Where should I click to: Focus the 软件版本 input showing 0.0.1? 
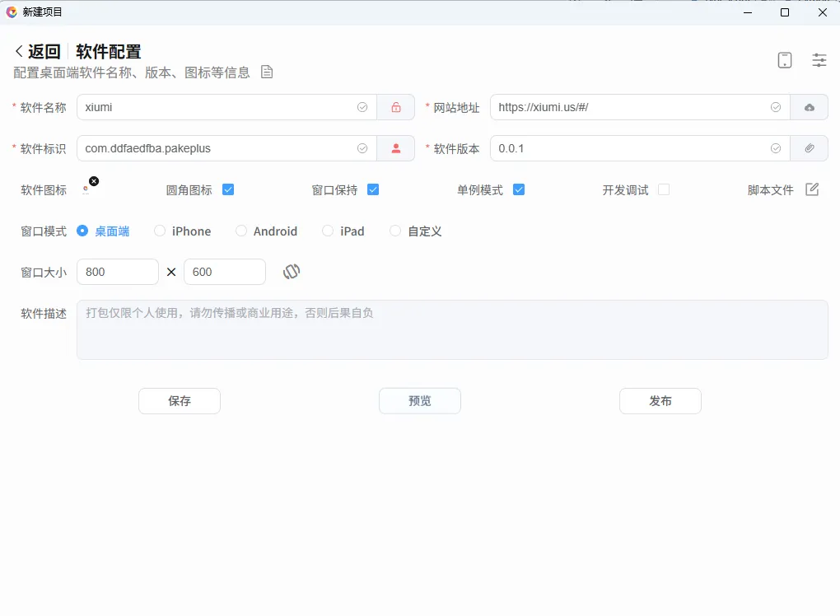pyautogui.click(x=640, y=148)
